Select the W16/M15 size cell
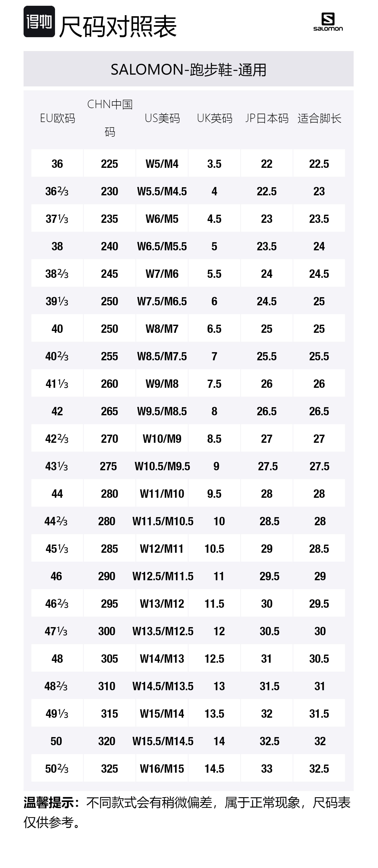The image size is (378, 868). (162, 769)
